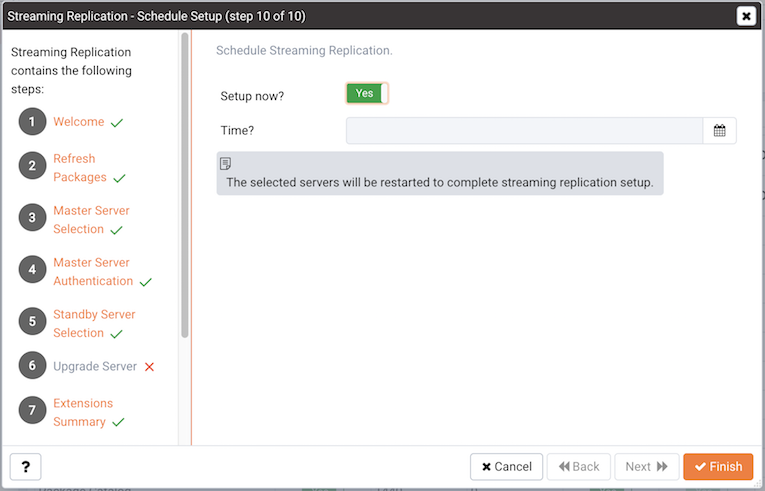765x491 pixels.
Task: Click the step 1 number circle
Action: [32, 122]
